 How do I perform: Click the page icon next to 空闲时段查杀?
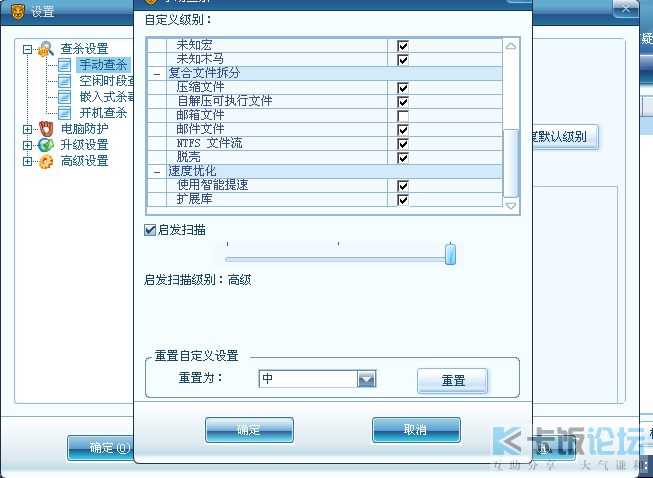click(x=64, y=81)
